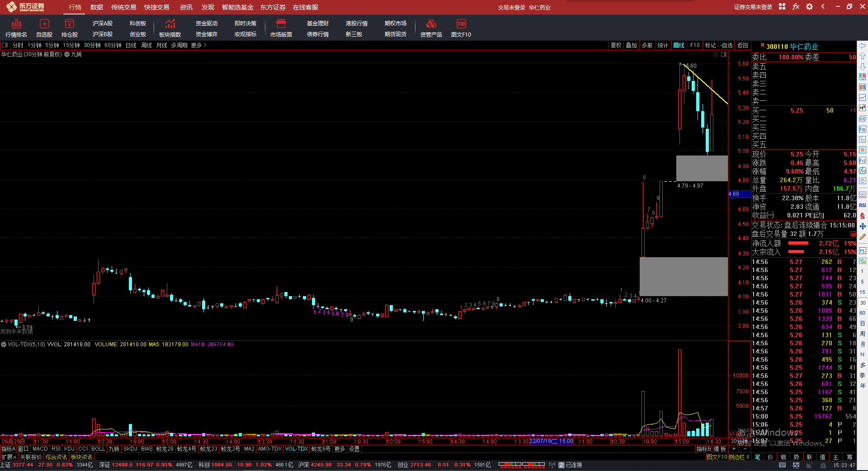The width and height of the screenshot is (868, 471).
Task: Click the keyboard icon in status bar
Action: pos(783,465)
